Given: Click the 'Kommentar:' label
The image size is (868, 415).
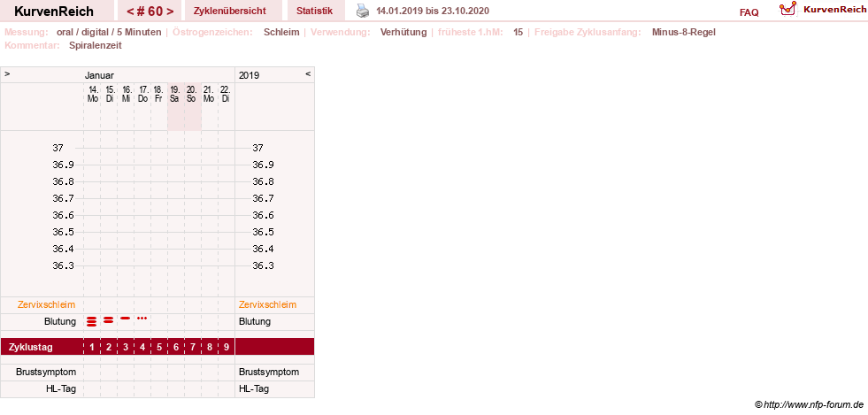Looking at the screenshot, I should tap(32, 45).
